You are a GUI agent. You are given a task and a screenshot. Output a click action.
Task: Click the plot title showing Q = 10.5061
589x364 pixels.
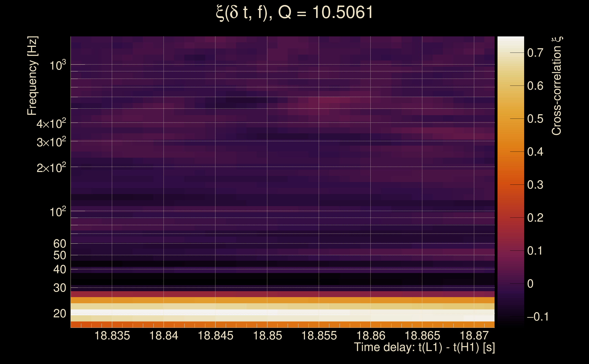(x=294, y=13)
